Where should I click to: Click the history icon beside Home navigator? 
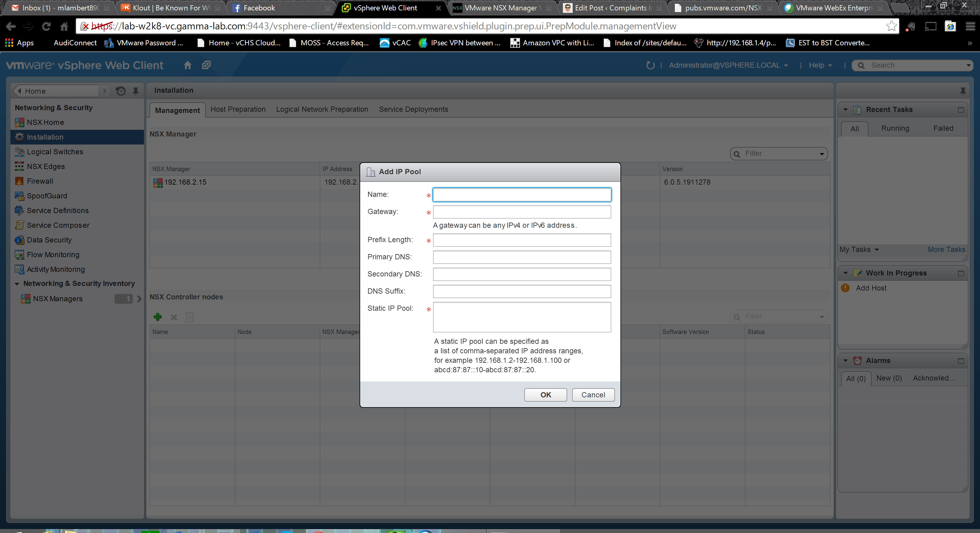[121, 91]
